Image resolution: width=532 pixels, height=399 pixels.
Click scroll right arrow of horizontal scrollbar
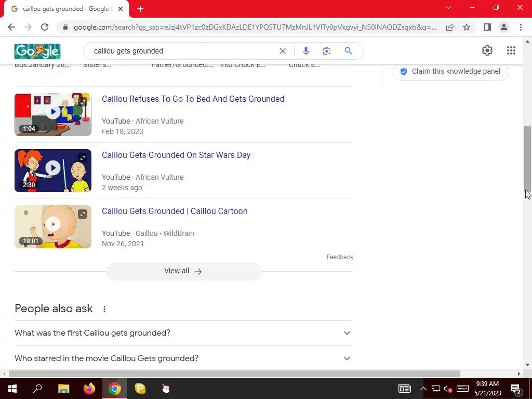point(519,374)
